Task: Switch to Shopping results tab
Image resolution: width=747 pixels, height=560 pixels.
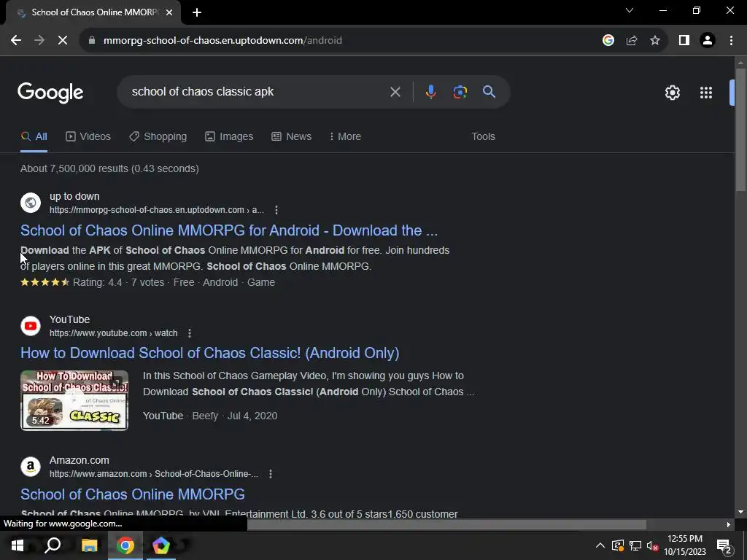Action: [x=158, y=136]
